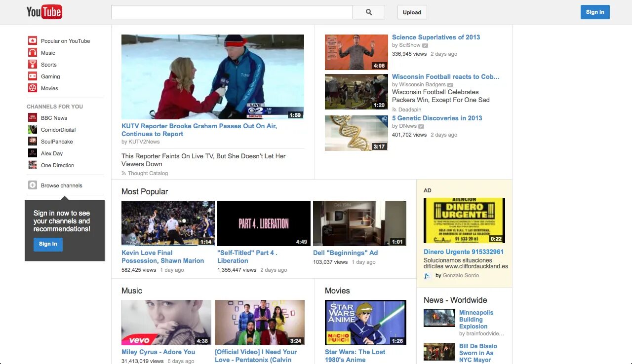This screenshot has height=364, width=632.
Task: Open Science Superlatives of 2013 title
Action: pos(436,37)
